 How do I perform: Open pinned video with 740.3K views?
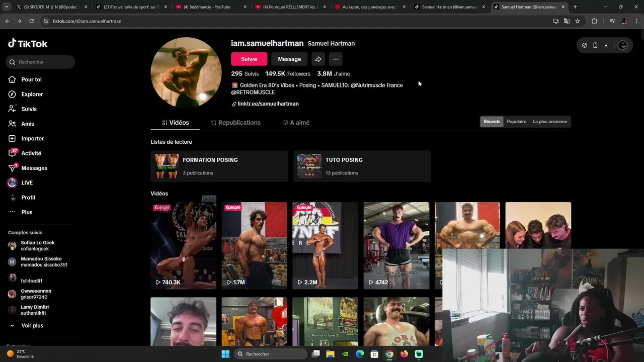click(183, 245)
